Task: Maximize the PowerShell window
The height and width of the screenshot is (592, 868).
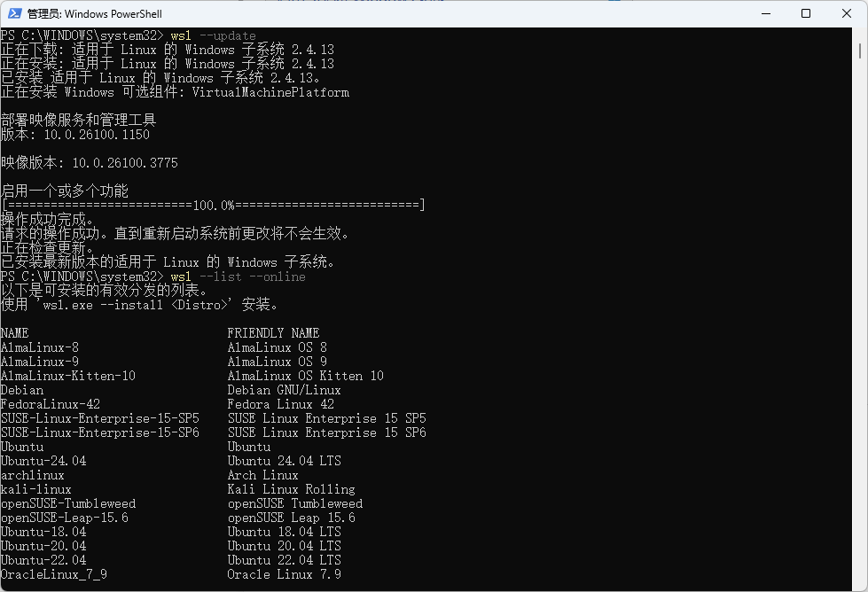Action: pyautogui.click(x=806, y=13)
